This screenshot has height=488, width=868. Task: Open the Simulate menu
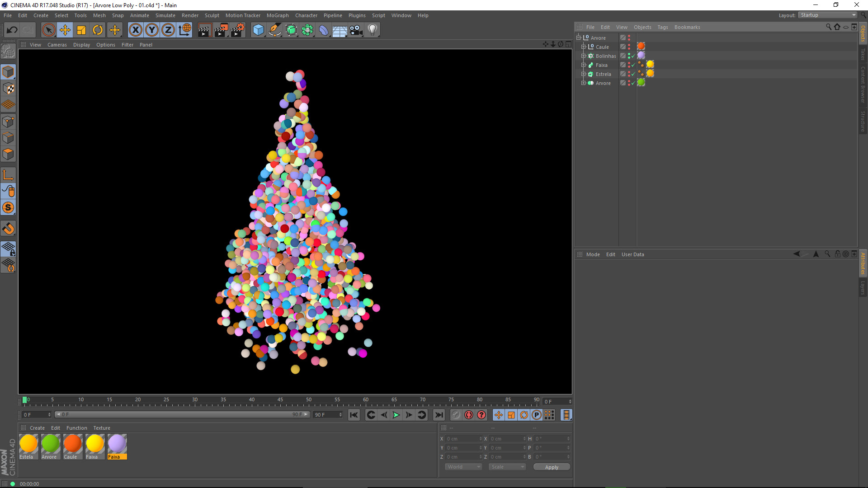165,15
